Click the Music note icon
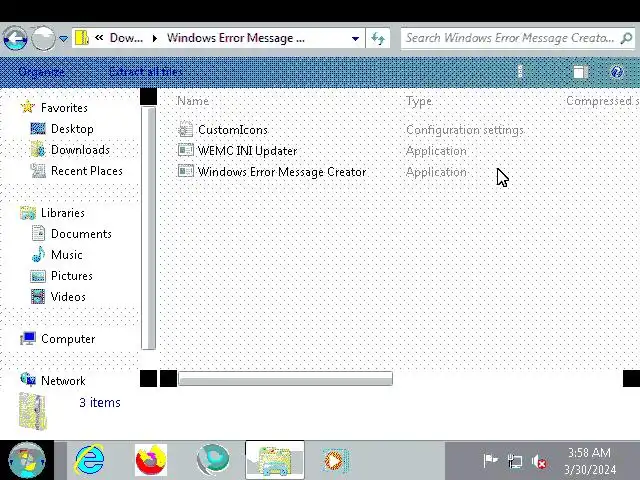Viewport: 640px width, 480px height. (38, 254)
